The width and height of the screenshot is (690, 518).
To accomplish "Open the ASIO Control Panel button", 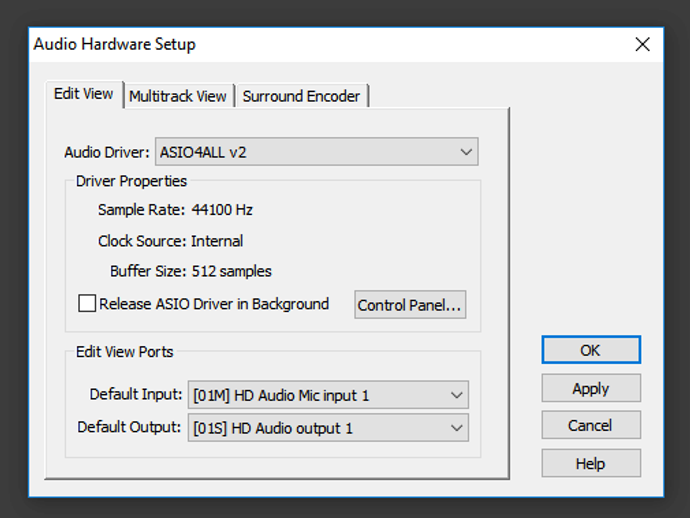I will click(x=410, y=305).
